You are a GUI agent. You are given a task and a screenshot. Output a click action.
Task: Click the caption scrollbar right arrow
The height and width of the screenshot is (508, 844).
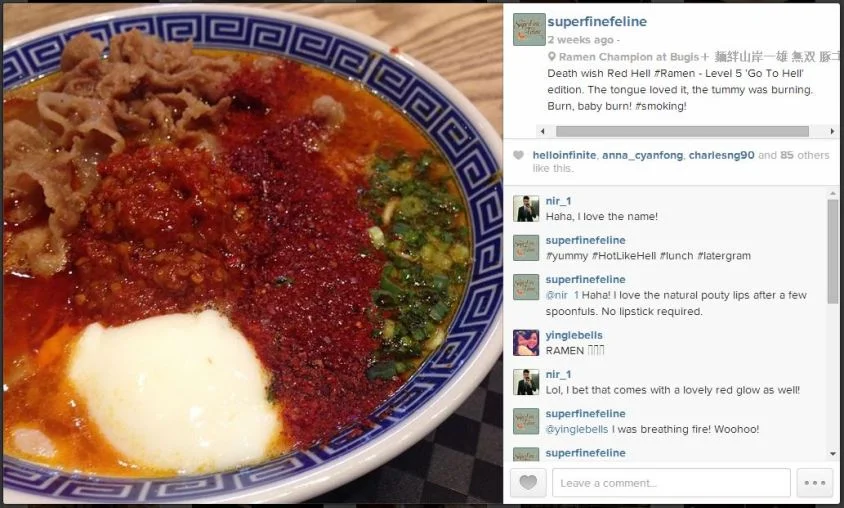pos(832,131)
